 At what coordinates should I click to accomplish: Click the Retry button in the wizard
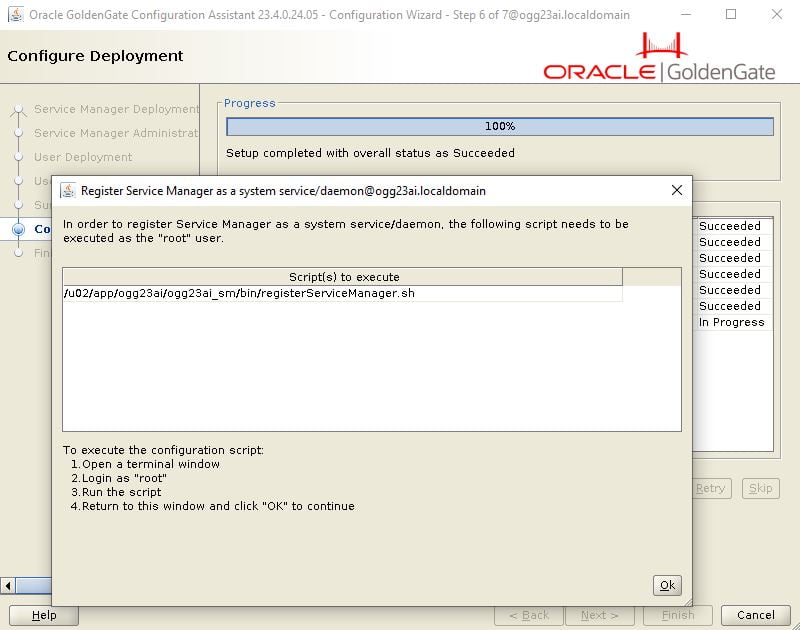pyautogui.click(x=711, y=488)
